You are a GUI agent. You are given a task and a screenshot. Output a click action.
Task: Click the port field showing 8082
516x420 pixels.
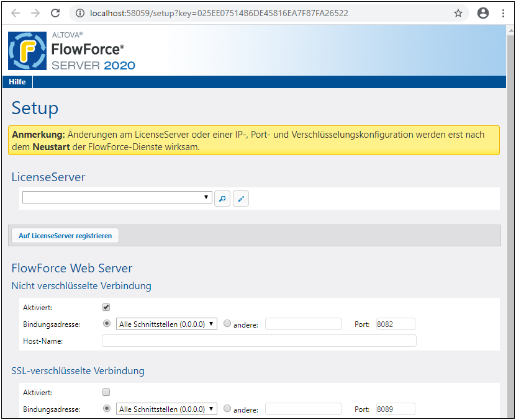(x=396, y=324)
